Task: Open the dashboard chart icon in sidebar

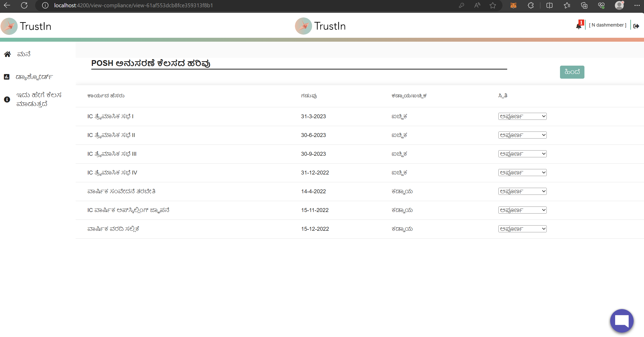Action: coord(7,77)
